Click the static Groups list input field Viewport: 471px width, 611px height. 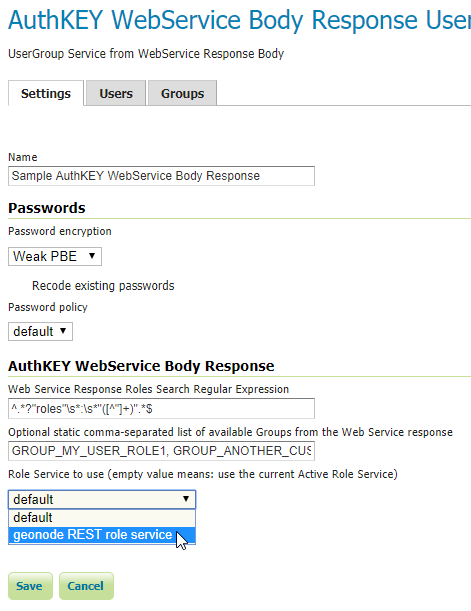(x=161, y=451)
